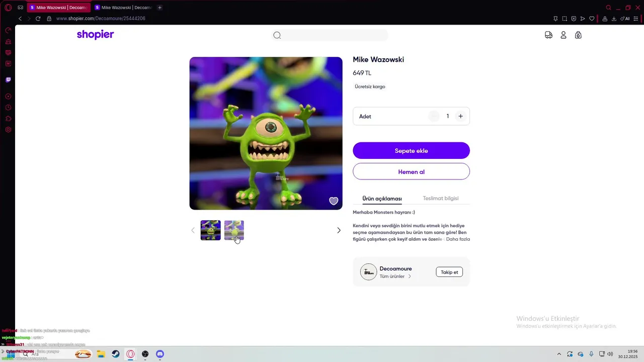Open a new browser tab
The width and height of the screenshot is (644, 362).
tap(159, 8)
